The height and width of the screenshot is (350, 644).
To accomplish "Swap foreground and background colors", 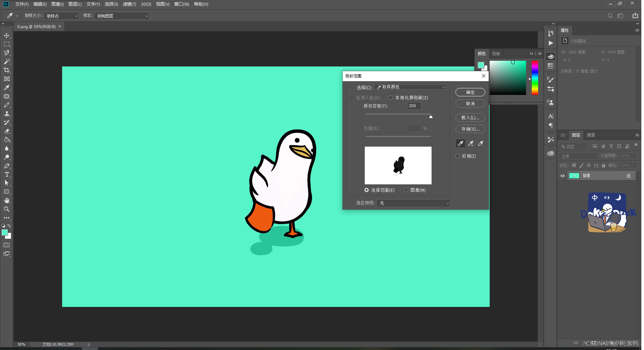I will (9, 226).
